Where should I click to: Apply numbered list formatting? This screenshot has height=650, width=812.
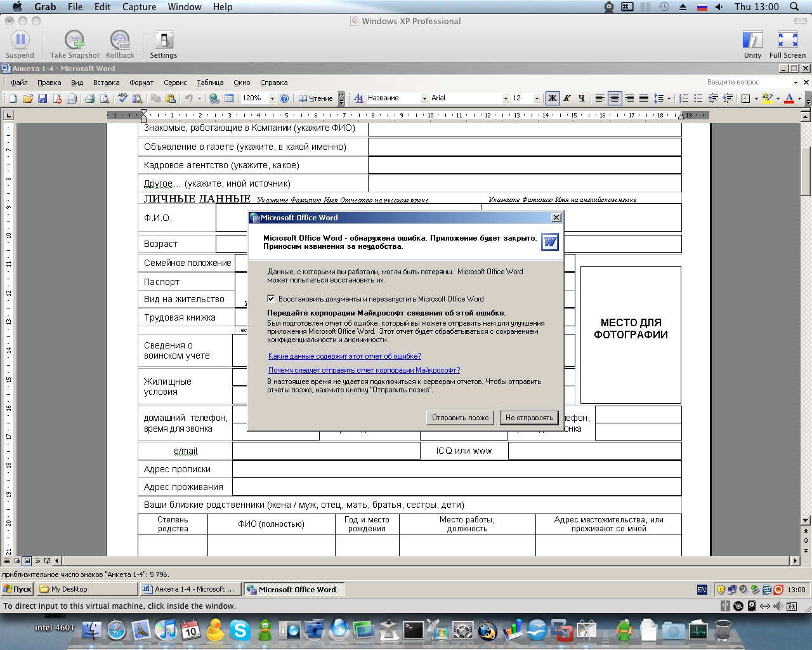684,98
